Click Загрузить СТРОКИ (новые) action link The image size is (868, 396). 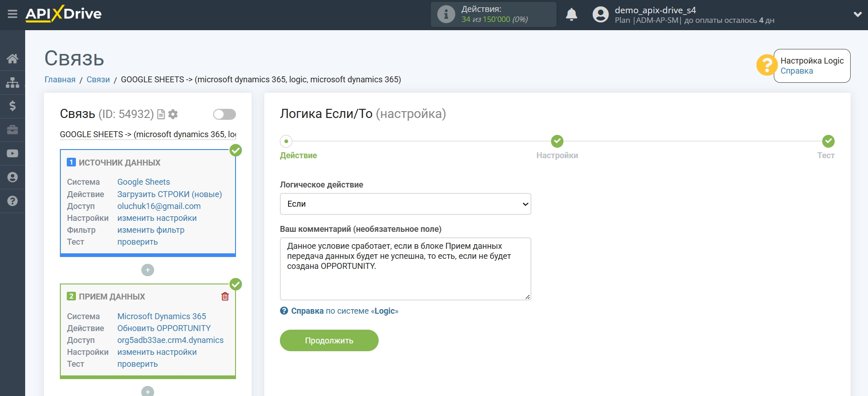click(x=170, y=194)
